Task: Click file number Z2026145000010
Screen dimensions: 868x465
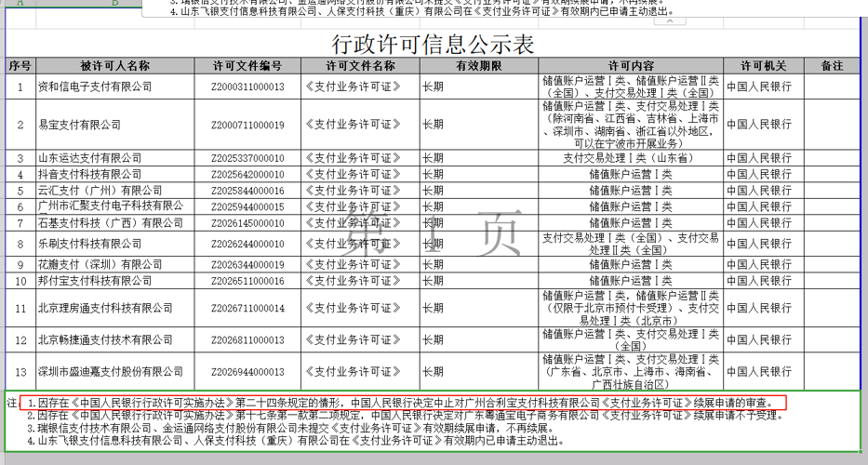Action: point(247,222)
